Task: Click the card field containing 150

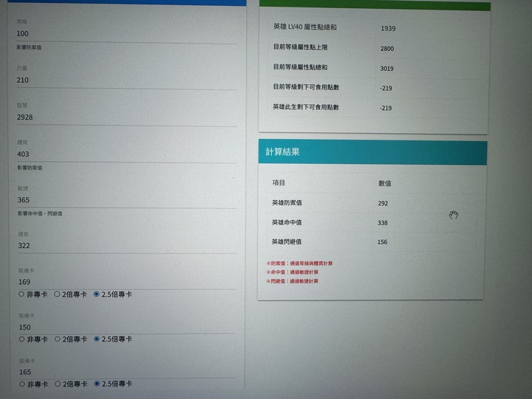Action: [x=126, y=327]
